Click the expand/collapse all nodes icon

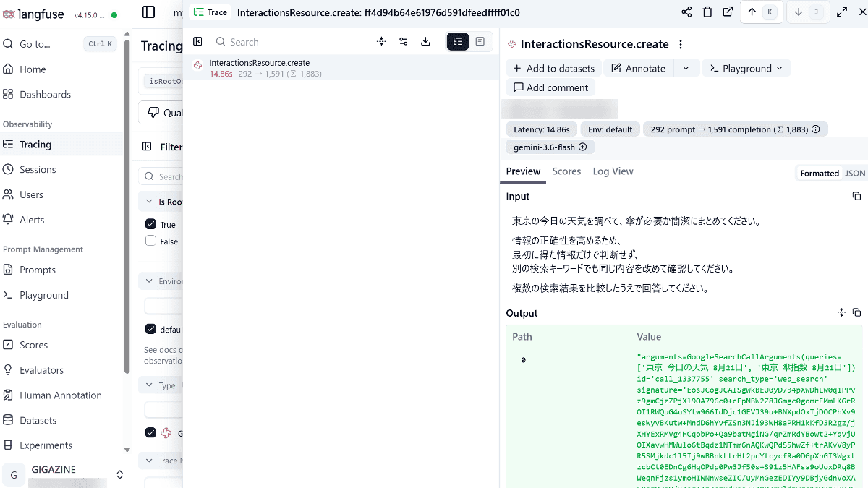coord(381,42)
